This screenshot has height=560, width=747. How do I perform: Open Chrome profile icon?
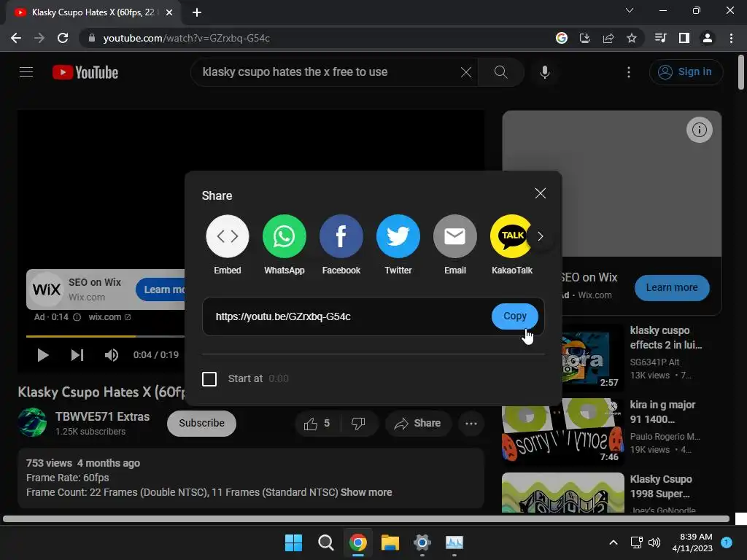pyautogui.click(x=707, y=38)
